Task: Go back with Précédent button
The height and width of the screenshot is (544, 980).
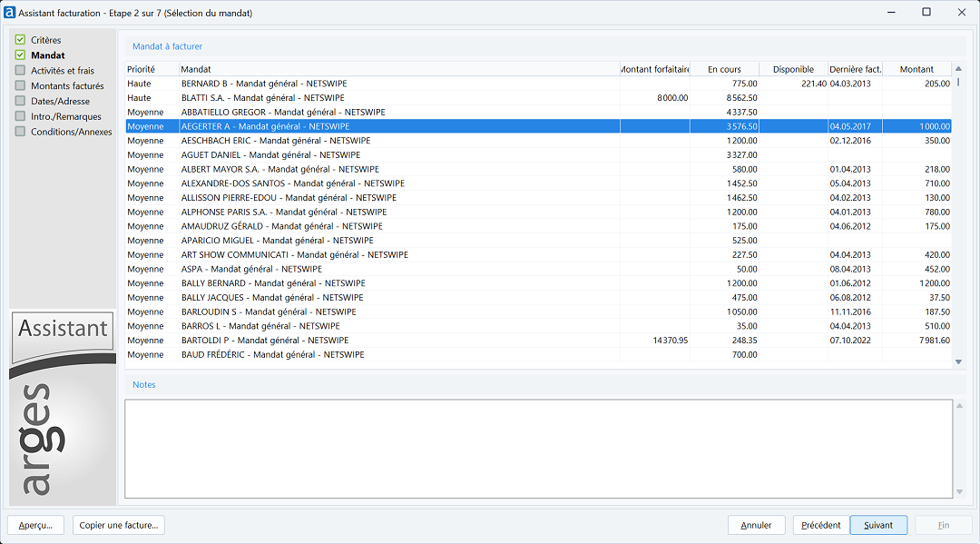Action: tap(820, 525)
